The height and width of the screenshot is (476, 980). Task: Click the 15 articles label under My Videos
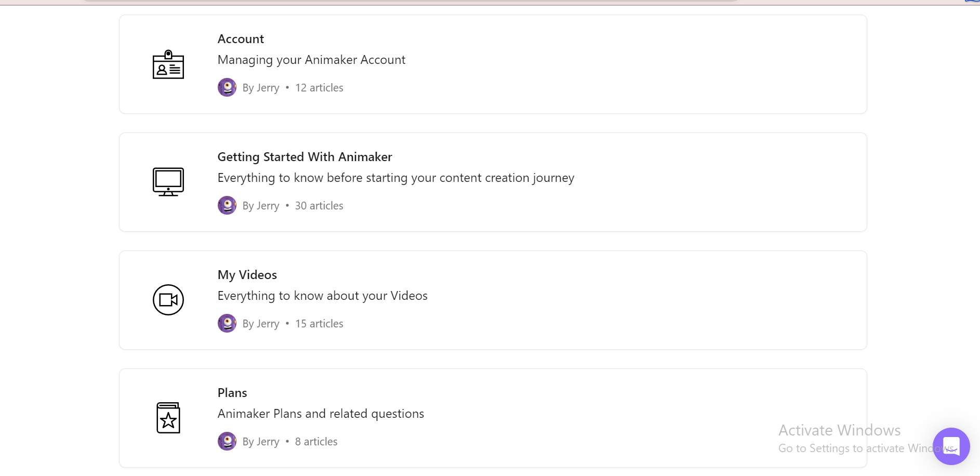click(319, 323)
